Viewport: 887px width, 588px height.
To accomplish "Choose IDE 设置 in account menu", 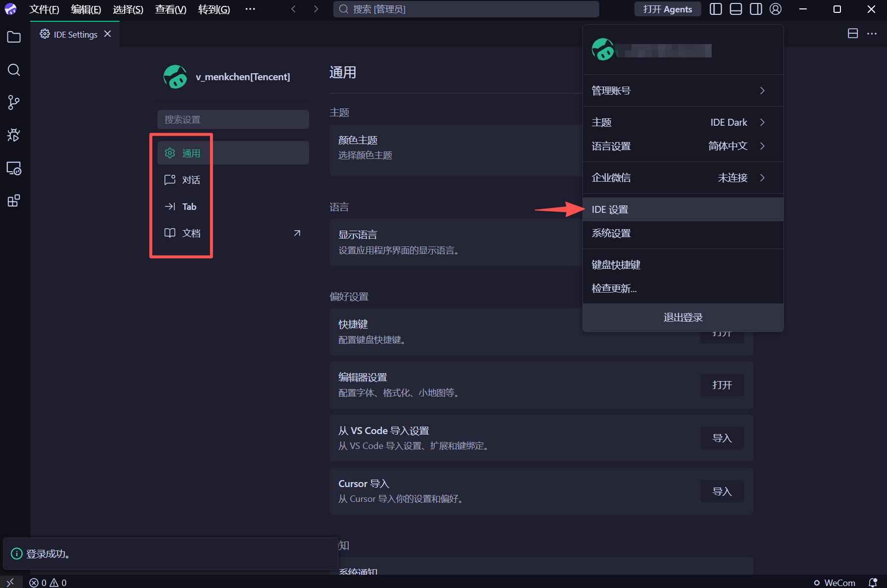I will point(683,209).
